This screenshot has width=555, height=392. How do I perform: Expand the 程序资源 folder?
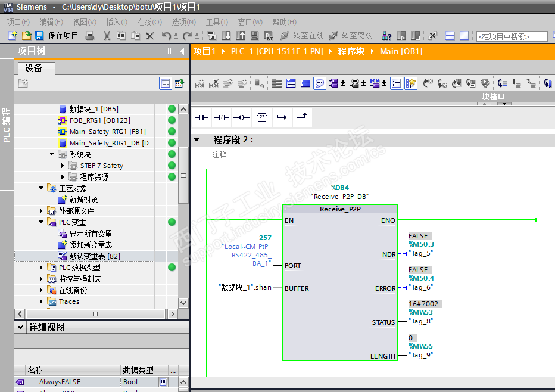coord(63,177)
